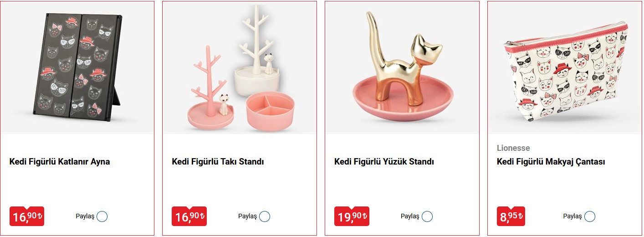
Task: Open the gold cat ring dish image
Action: (402, 67)
